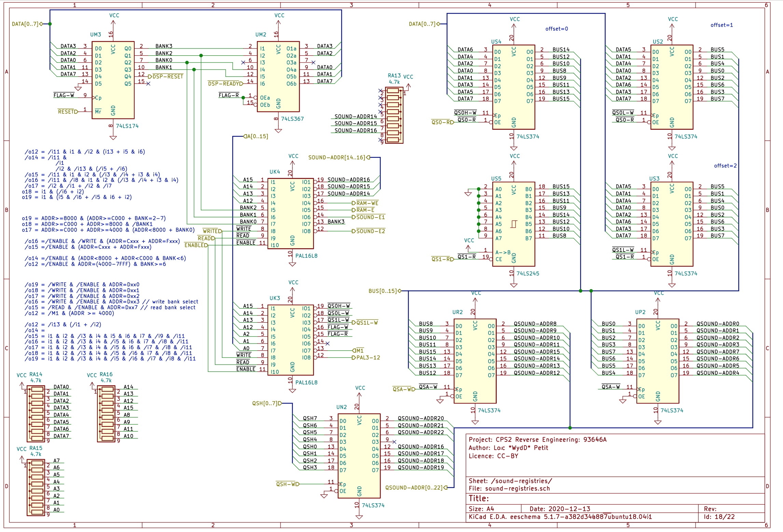
Task: Click the Project title text in title block
Action: (x=537, y=439)
